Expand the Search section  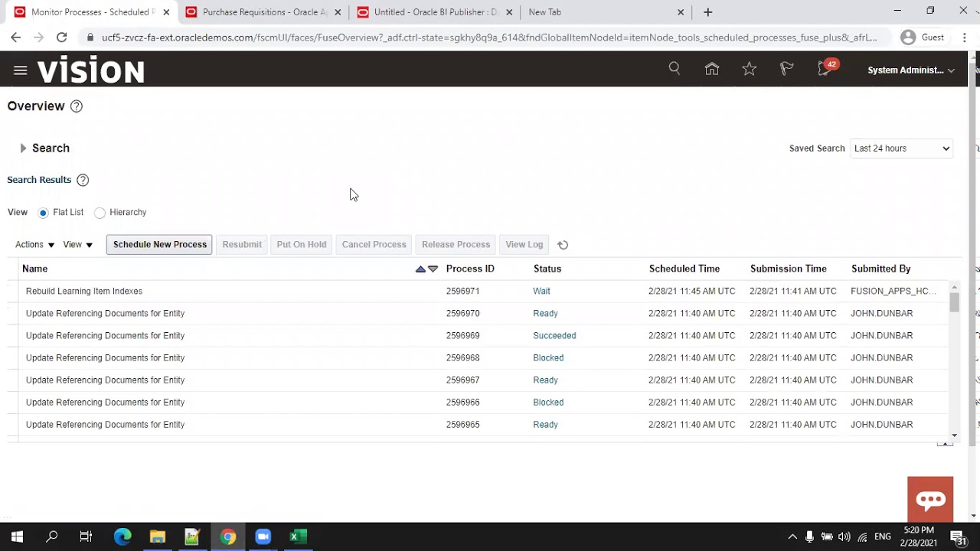point(23,148)
